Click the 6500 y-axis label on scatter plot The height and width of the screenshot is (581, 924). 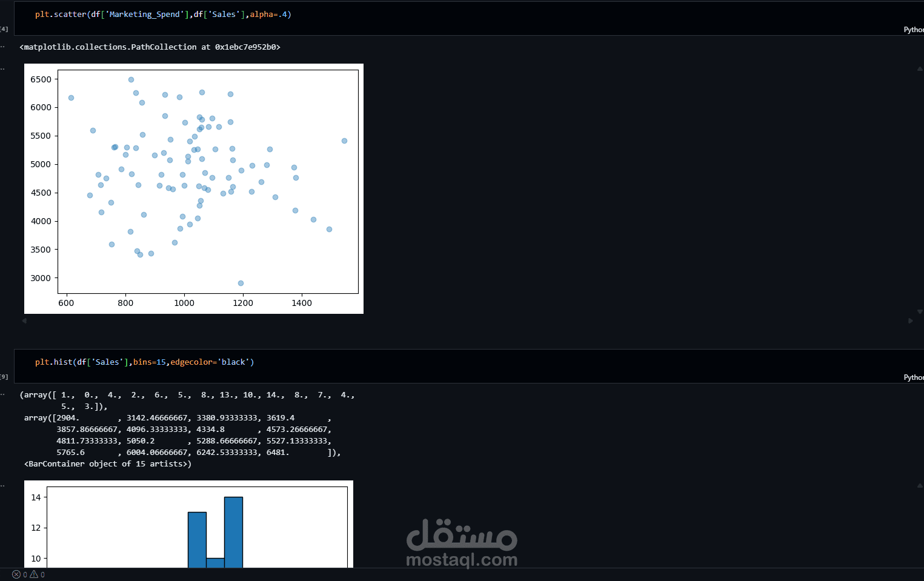[x=41, y=79]
